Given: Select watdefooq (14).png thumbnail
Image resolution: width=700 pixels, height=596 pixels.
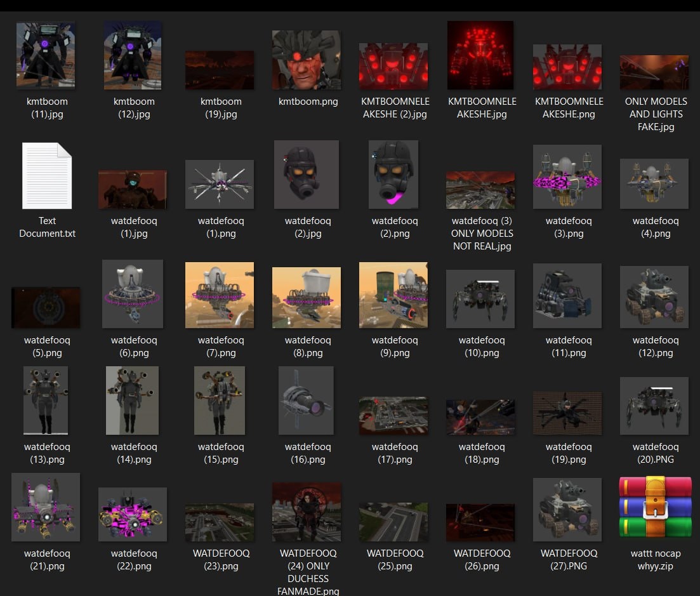Looking at the screenshot, I should (x=133, y=401).
